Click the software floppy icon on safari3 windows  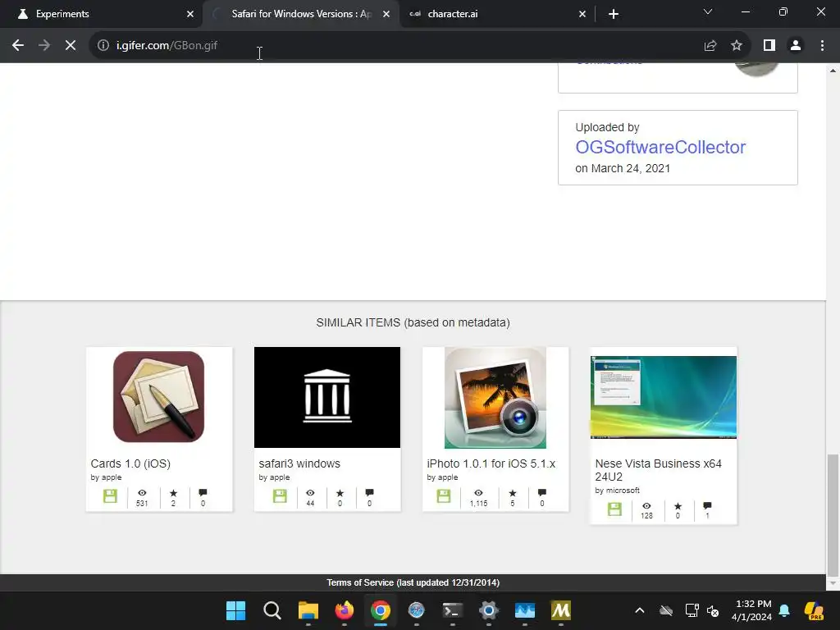click(x=280, y=496)
